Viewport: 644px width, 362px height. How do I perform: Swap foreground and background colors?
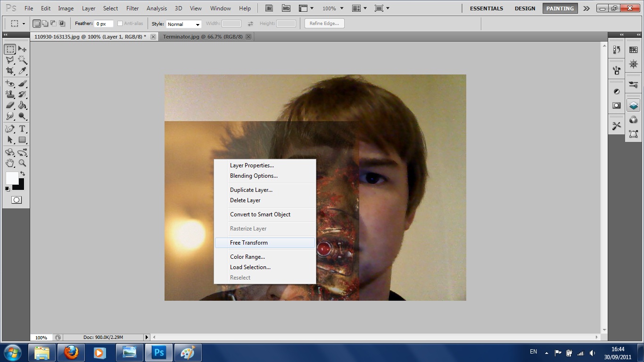click(x=22, y=174)
